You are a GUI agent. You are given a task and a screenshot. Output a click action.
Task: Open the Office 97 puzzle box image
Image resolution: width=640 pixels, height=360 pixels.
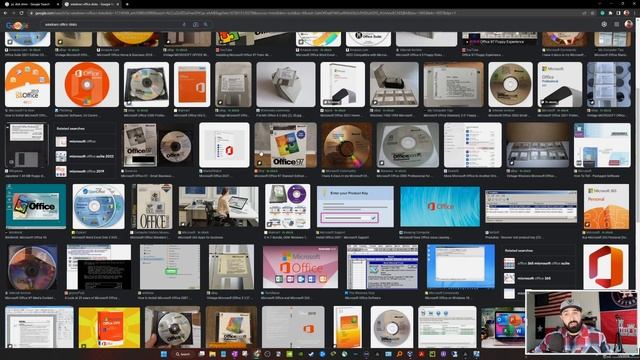tap(285, 145)
